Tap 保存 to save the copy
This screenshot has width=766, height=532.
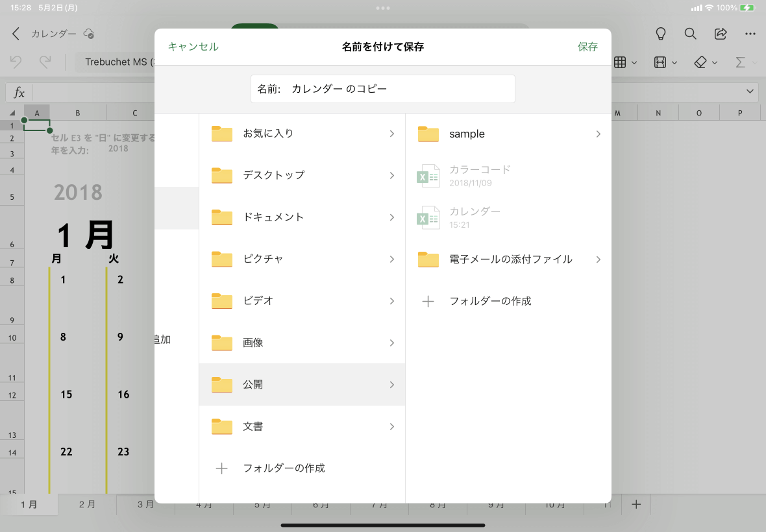click(587, 47)
